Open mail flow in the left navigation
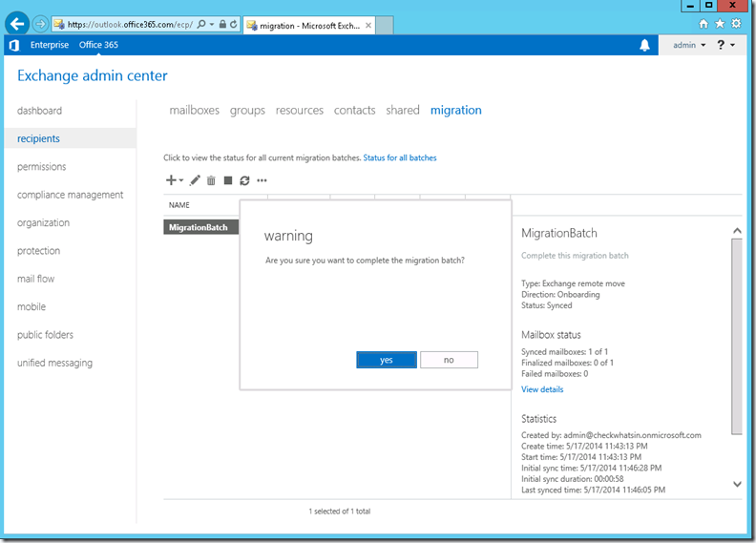 click(35, 279)
